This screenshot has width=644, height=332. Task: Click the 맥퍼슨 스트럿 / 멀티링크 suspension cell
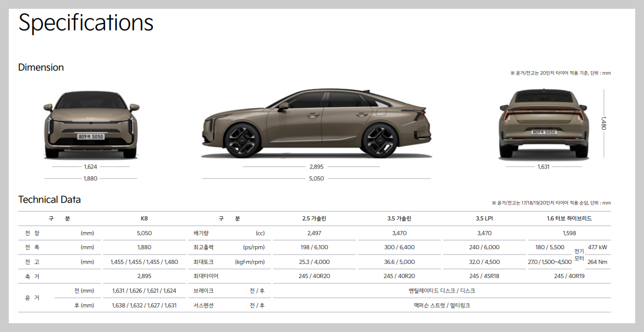coord(441,306)
